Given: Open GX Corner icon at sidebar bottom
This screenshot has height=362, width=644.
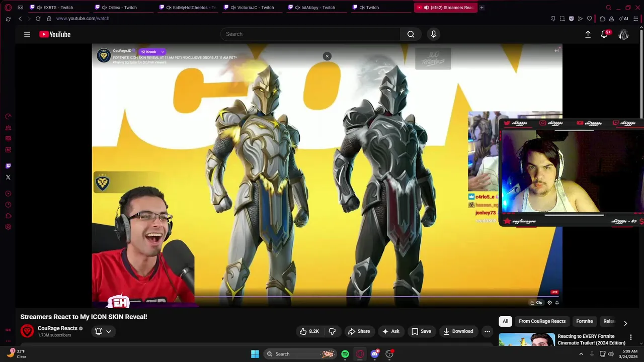Looking at the screenshot, I should coord(8,330).
